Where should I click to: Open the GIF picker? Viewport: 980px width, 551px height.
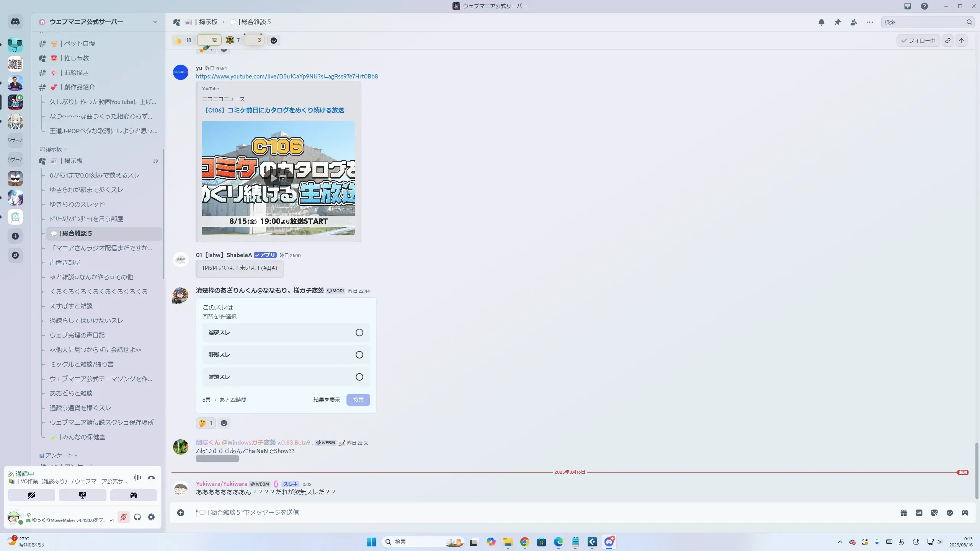tap(919, 513)
